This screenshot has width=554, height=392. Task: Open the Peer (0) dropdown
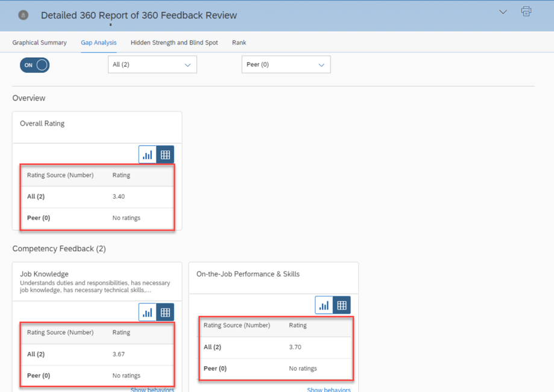coord(286,64)
